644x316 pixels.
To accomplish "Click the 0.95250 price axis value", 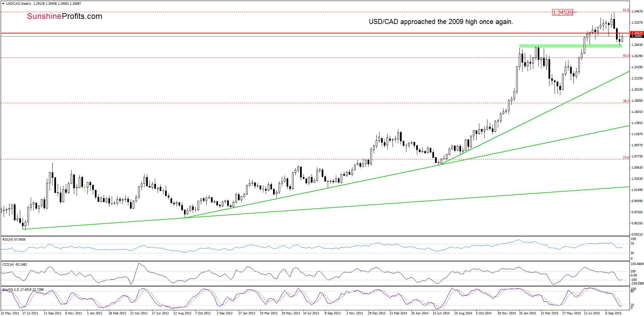I will pos(637,223).
